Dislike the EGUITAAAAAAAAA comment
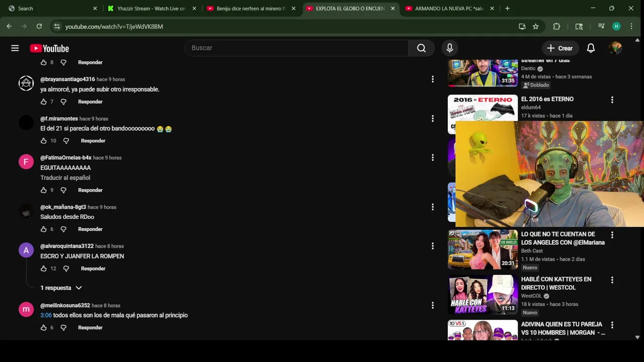 tap(63, 190)
